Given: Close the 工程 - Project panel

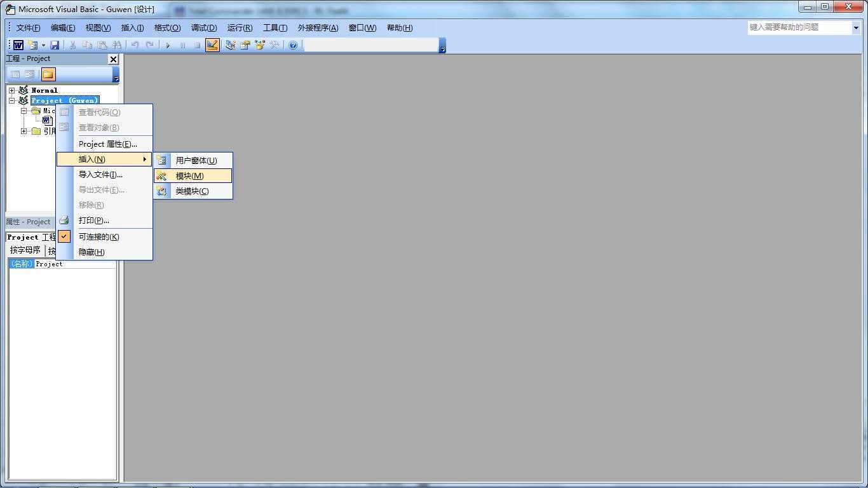Looking at the screenshot, I should coord(113,59).
